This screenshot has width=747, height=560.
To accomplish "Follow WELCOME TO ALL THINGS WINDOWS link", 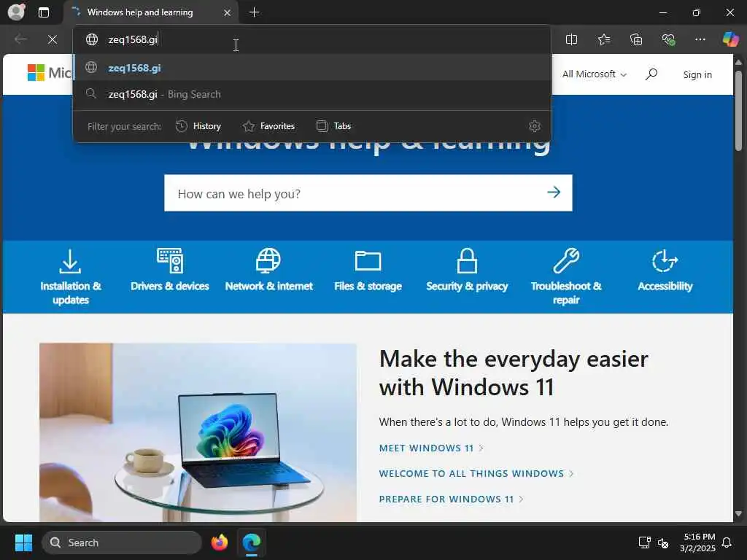I will (476, 474).
